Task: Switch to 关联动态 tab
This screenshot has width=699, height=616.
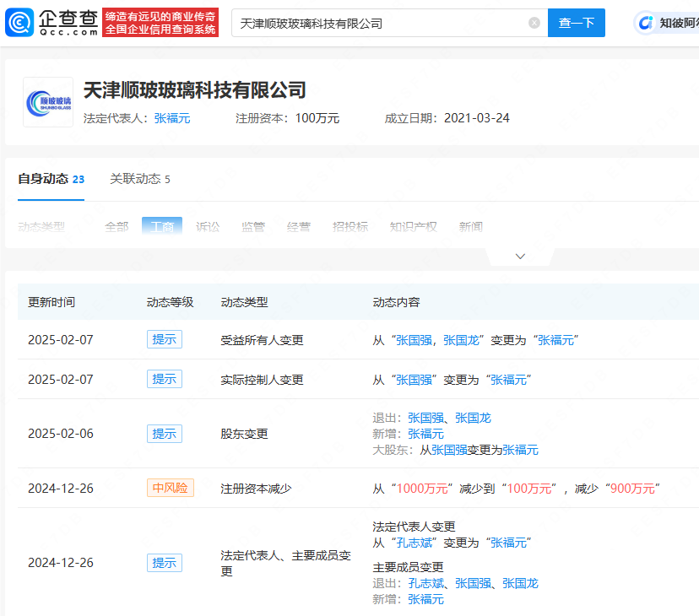Action: coord(140,179)
